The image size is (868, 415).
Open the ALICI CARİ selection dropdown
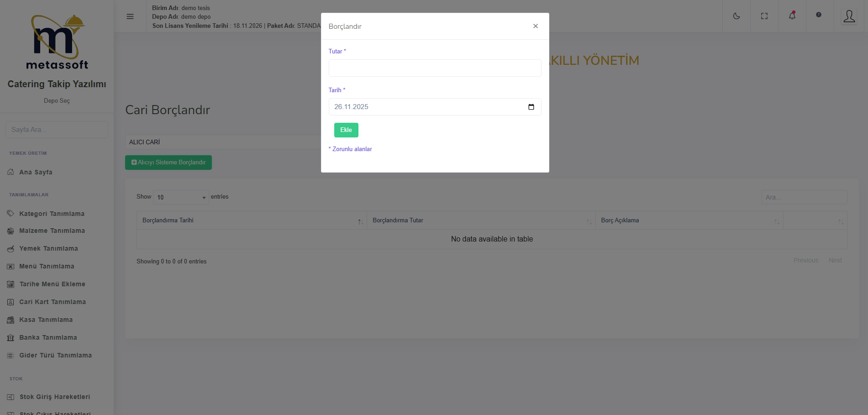tap(223, 142)
